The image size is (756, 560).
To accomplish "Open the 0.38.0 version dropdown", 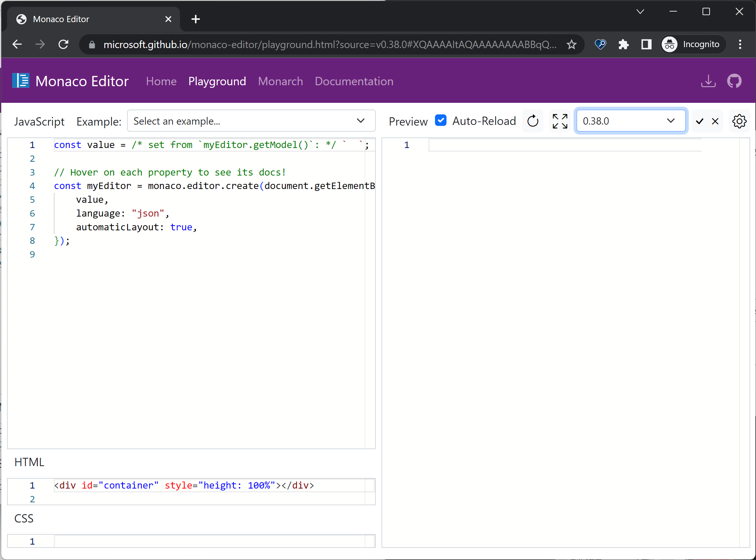I will [671, 121].
